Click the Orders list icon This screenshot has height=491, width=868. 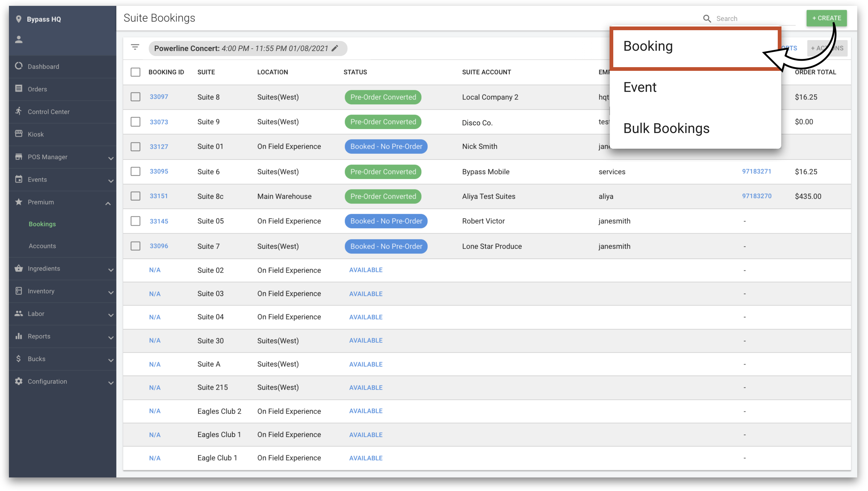point(19,88)
